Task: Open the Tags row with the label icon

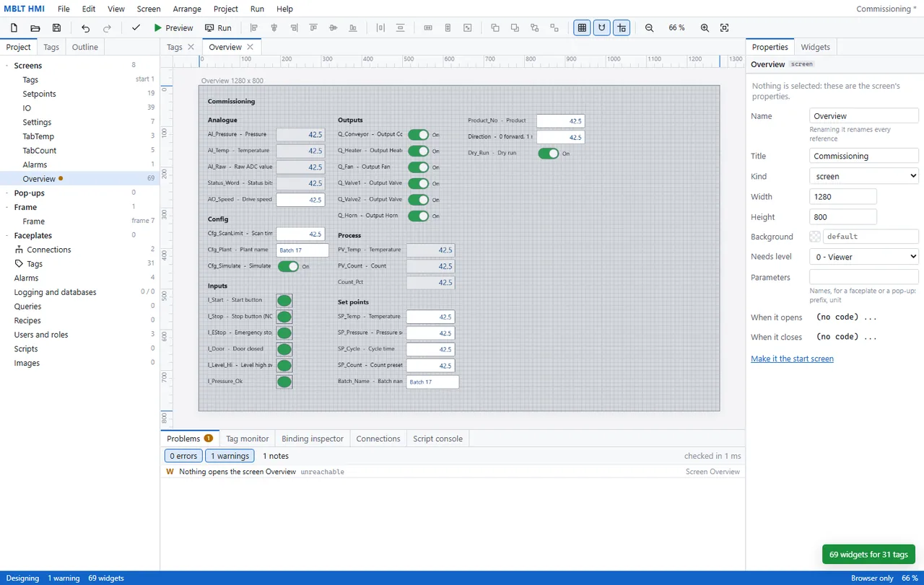Action: tap(79, 264)
